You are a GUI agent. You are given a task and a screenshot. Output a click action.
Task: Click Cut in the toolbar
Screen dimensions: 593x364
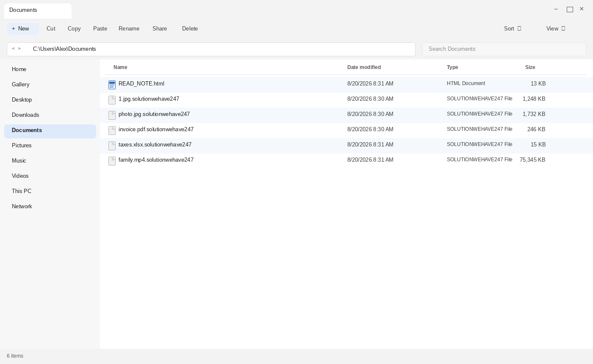[51, 29]
